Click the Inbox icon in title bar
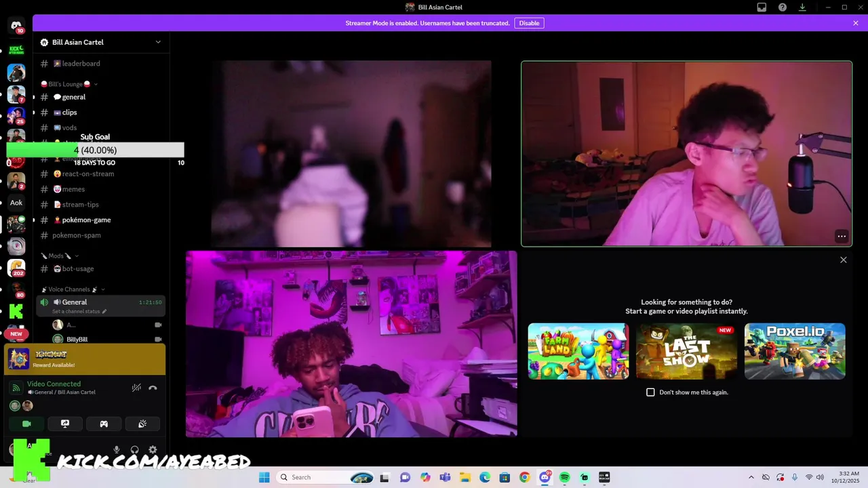The height and width of the screenshot is (488, 868). [762, 7]
